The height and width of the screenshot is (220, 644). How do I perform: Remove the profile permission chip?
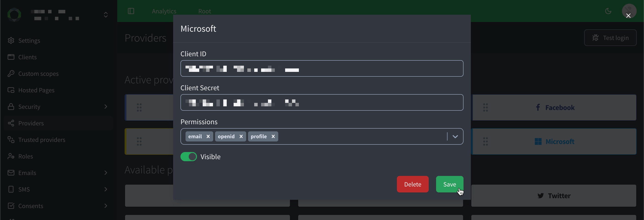click(273, 136)
